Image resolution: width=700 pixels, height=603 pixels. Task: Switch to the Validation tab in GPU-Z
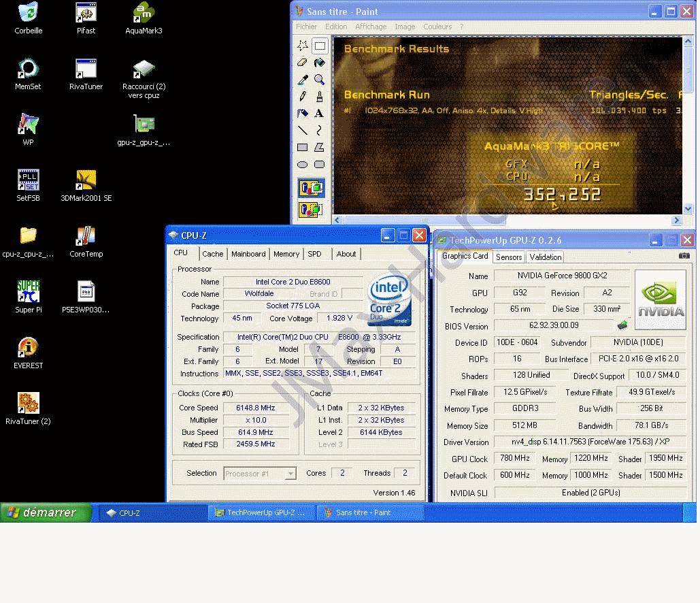click(x=545, y=257)
